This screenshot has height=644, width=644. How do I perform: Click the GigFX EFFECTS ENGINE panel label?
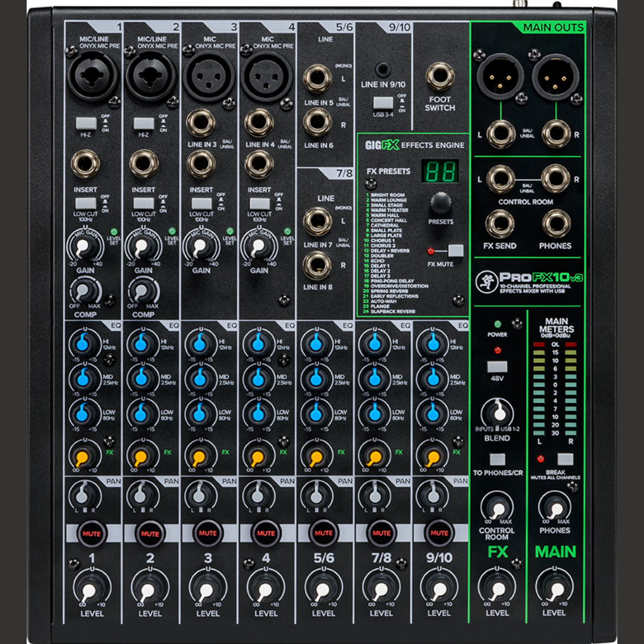click(415, 144)
